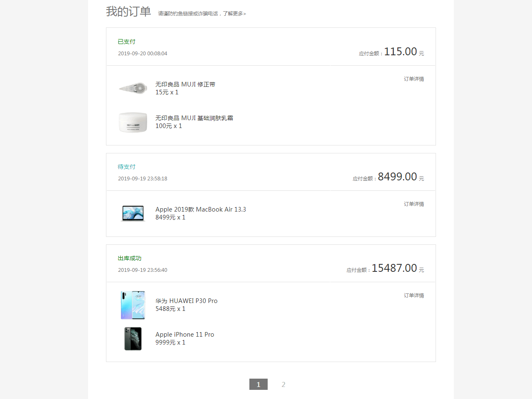The image size is (532, 399).
Task: Click the iPhone 11 Pro product image
Action: pyautogui.click(x=133, y=338)
